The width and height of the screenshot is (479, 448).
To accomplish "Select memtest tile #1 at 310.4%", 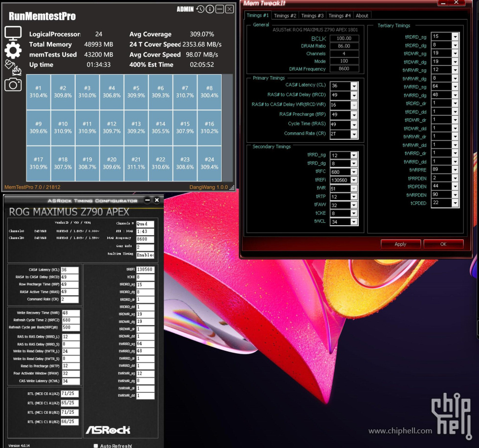I will [38, 92].
